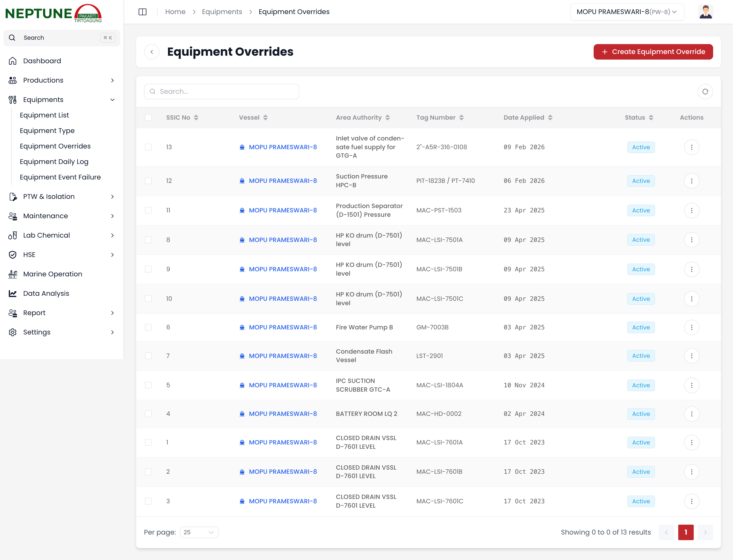
Task: Open Equipment Type submenu item
Action: click(x=47, y=131)
